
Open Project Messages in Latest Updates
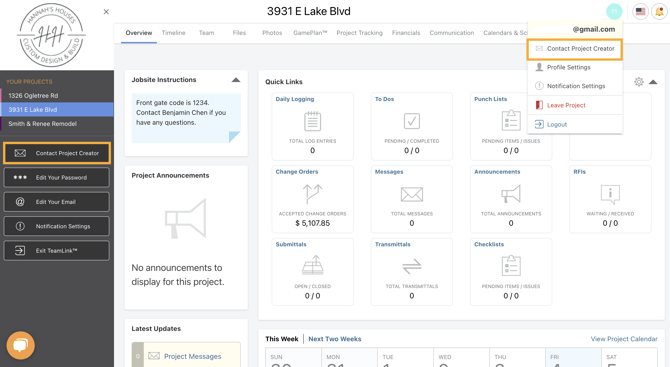click(x=193, y=356)
